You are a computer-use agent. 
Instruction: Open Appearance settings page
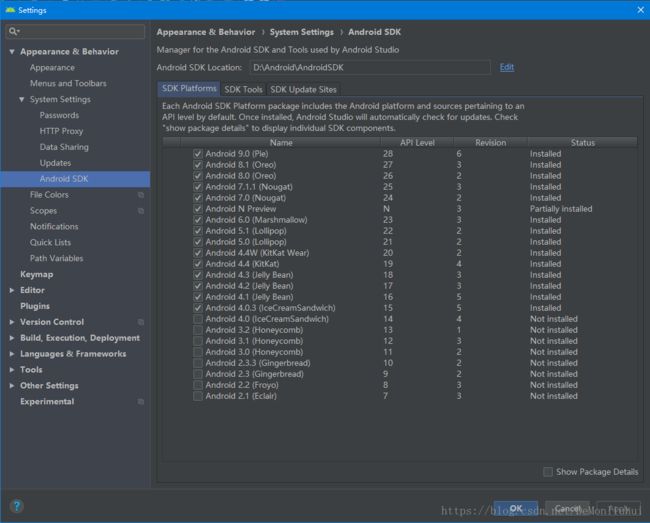point(52,68)
